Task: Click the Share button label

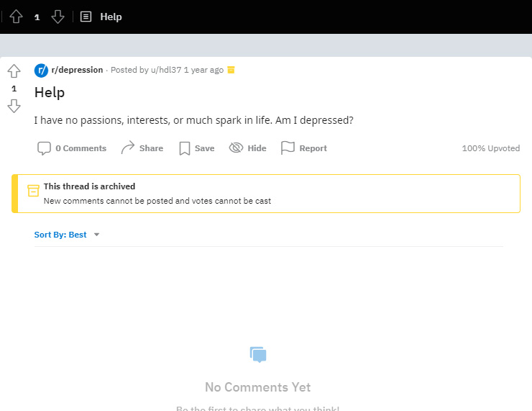Action: [x=151, y=148]
